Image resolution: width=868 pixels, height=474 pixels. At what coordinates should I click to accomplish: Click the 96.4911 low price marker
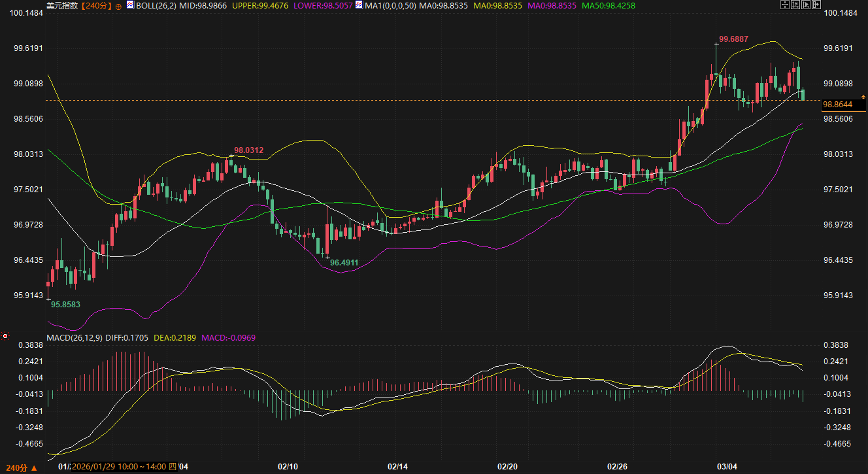[344, 262]
